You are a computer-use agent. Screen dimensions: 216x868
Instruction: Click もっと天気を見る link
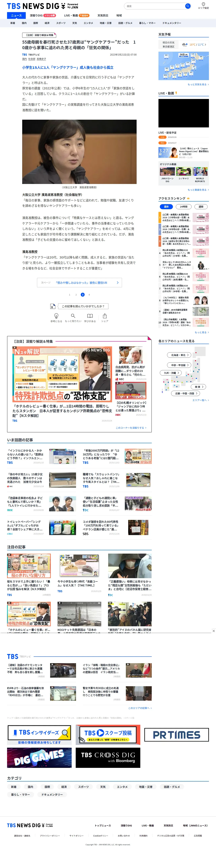pyautogui.click(x=198, y=84)
